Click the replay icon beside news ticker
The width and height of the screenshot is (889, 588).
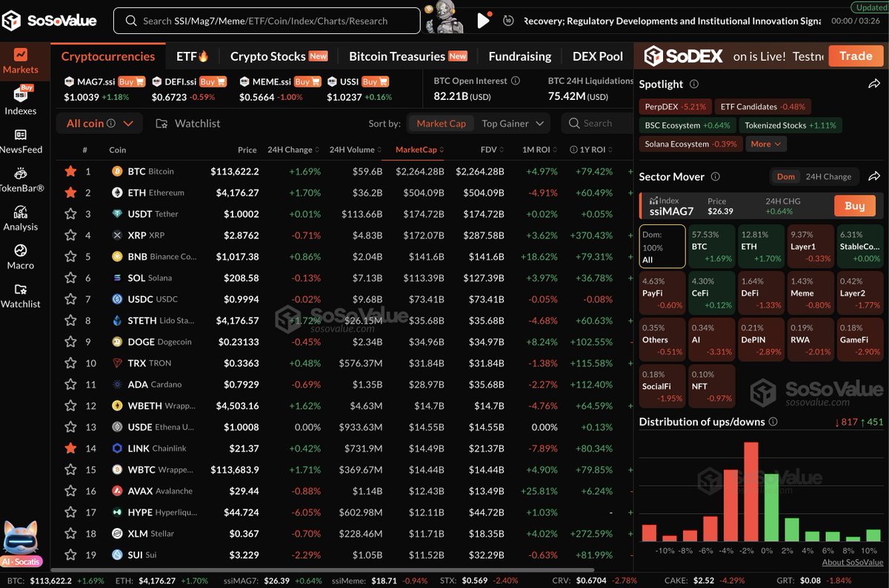(508, 21)
